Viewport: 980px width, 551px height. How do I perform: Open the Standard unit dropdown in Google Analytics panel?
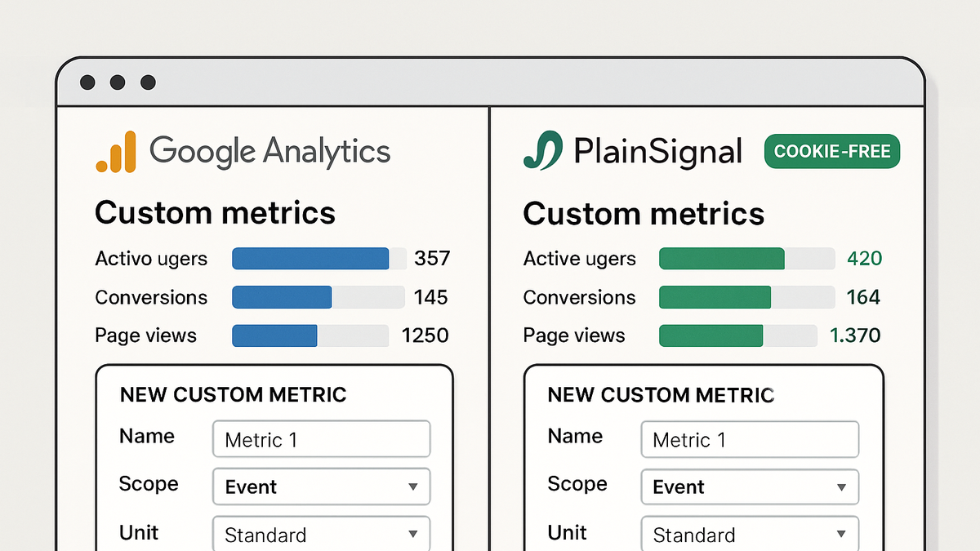pyautogui.click(x=321, y=534)
